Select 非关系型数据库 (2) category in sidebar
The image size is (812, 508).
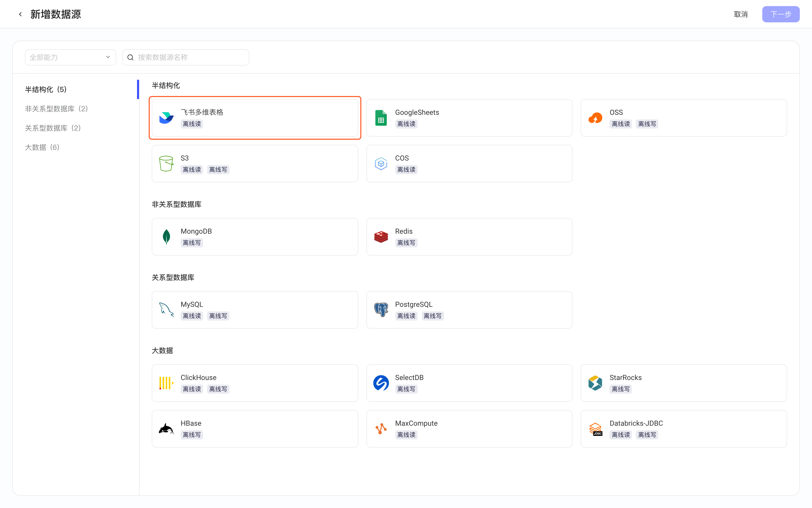56,109
